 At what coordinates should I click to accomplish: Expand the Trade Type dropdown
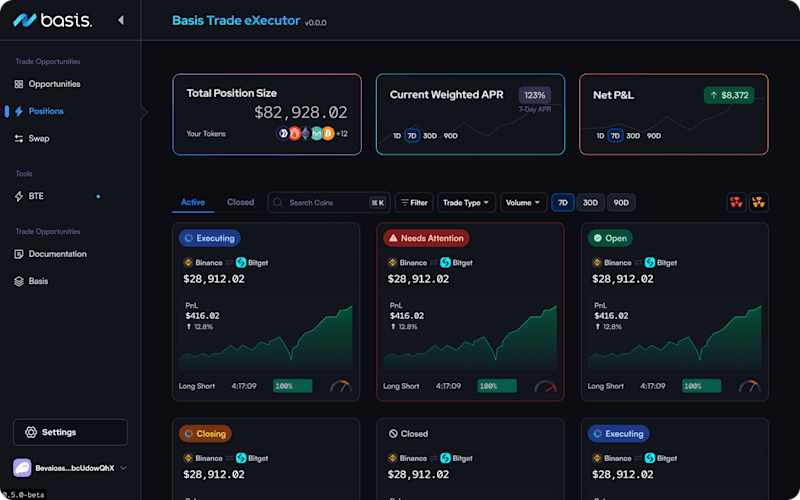(466, 203)
